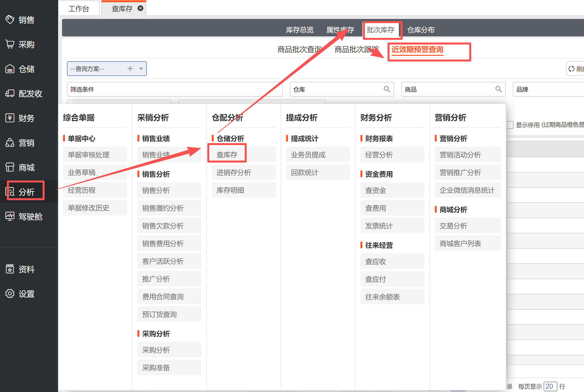
Task: Expand the 查询方案 dropdown arrow
Action: (x=141, y=69)
